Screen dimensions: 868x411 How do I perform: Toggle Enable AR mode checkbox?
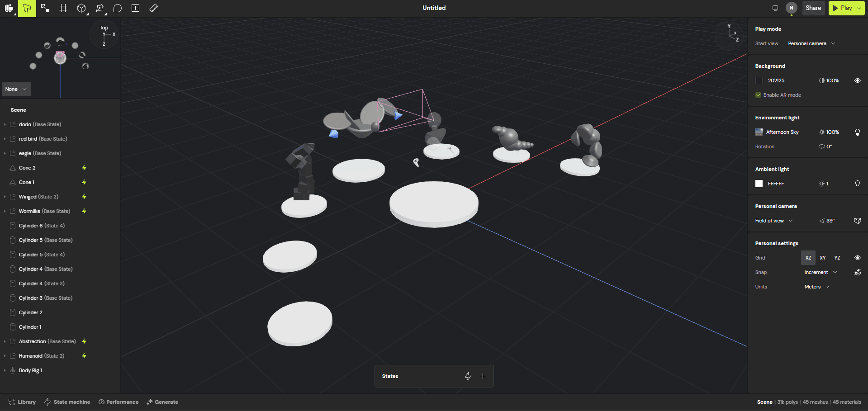(x=759, y=95)
